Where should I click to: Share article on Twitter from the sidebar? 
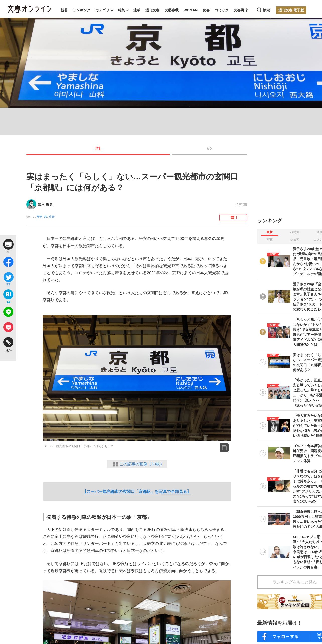8,277
